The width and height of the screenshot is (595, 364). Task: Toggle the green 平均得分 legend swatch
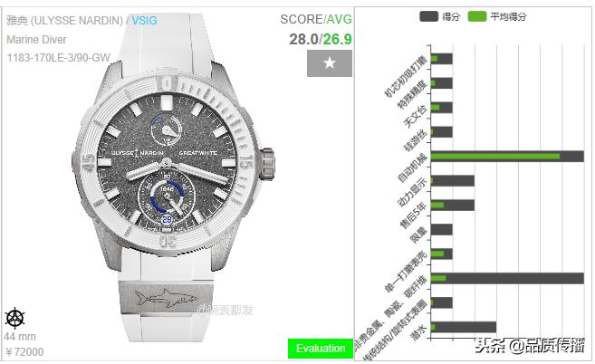(477, 16)
